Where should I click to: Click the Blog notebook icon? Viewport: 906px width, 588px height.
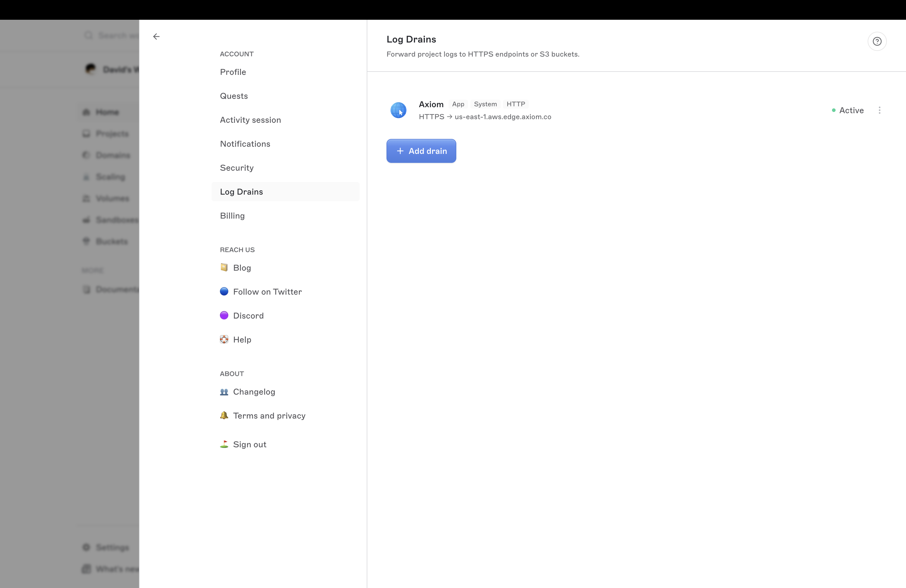point(224,267)
